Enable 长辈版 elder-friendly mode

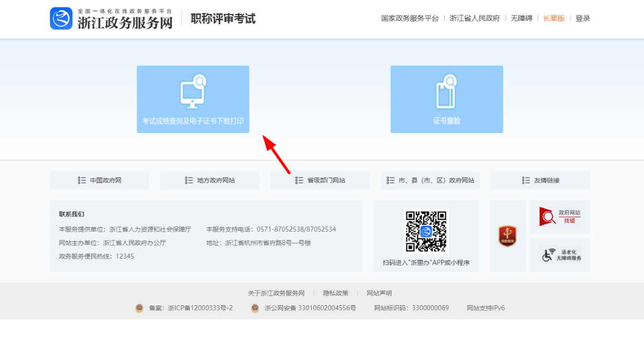(x=554, y=18)
